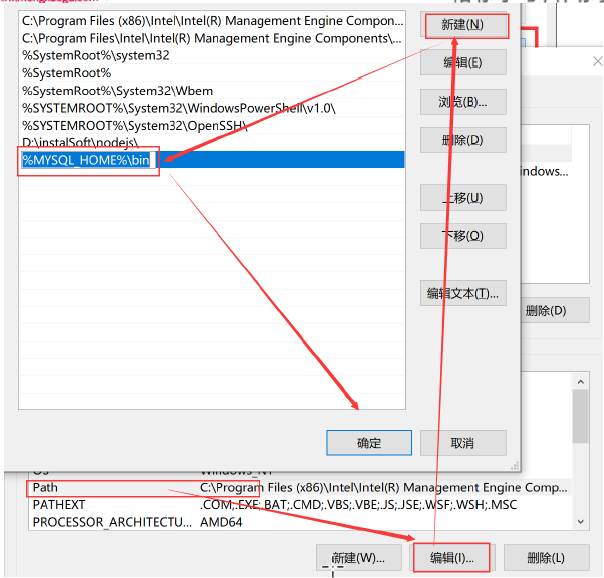The image size is (604, 578).
Task: Select the PATHEXT variable row
Action: click(x=300, y=504)
